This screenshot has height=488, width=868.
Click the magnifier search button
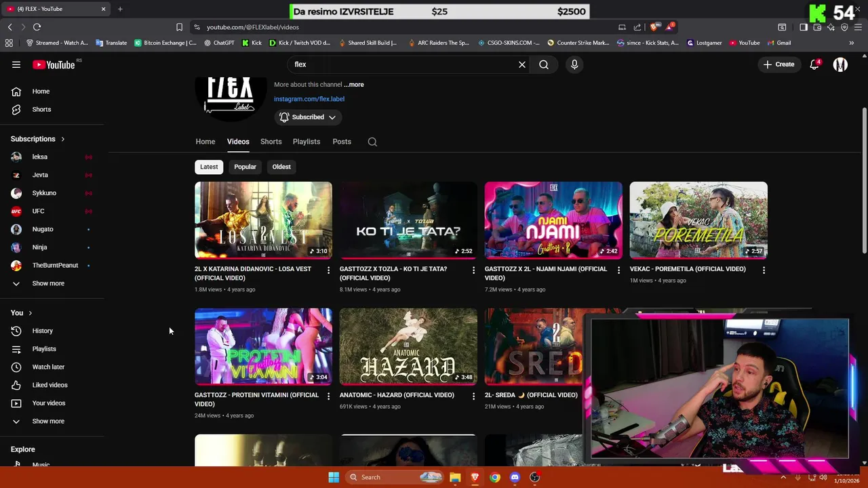tap(544, 64)
